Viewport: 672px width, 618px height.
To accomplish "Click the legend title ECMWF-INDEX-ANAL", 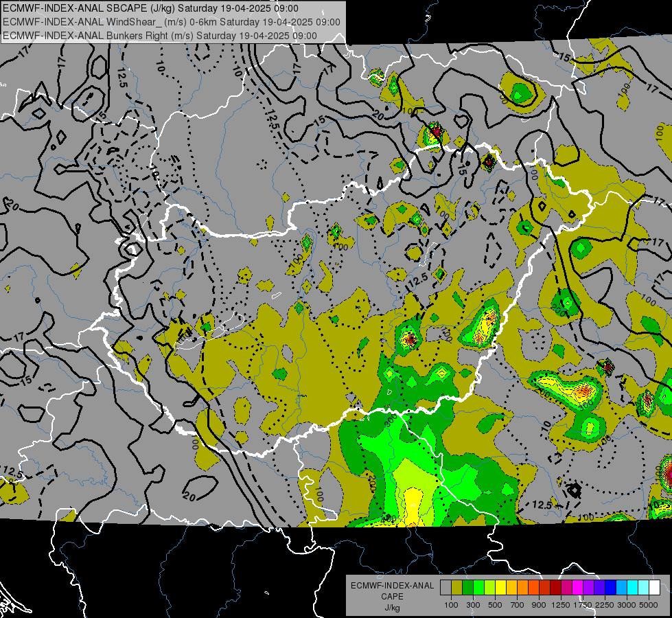I will coord(392,586).
